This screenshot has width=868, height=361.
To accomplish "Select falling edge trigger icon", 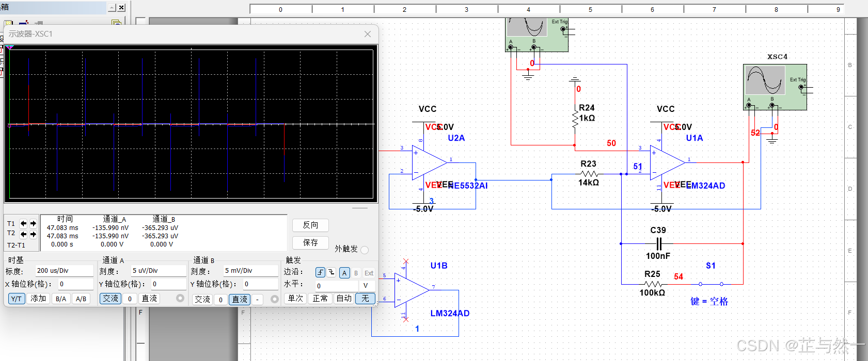I will [x=332, y=272].
